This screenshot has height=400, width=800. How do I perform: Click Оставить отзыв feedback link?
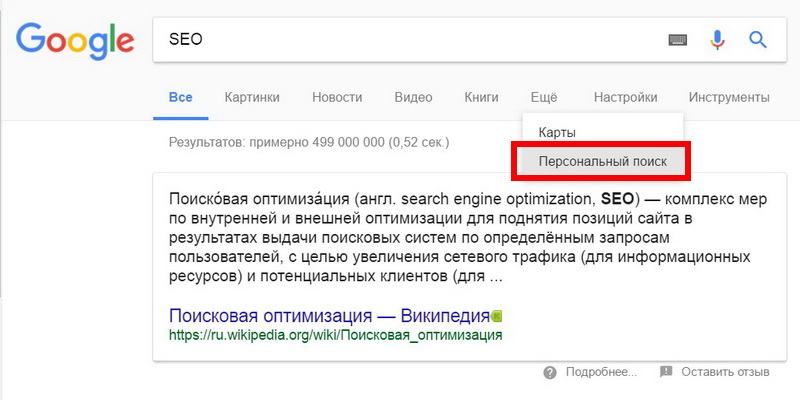pyautogui.click(x=726, y=372)
